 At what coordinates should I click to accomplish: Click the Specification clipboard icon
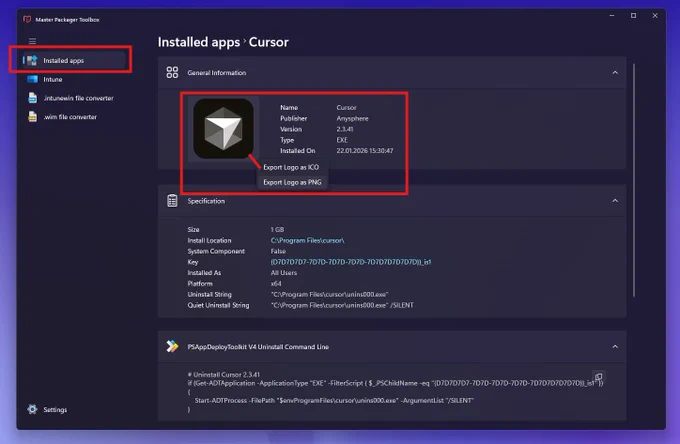[x=172, y=201]
